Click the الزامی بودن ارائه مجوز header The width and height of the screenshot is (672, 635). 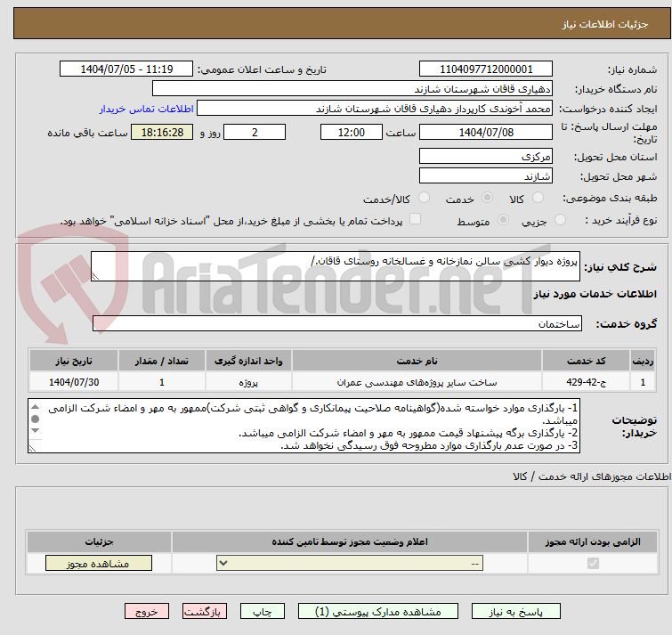(x=593, y=542)
